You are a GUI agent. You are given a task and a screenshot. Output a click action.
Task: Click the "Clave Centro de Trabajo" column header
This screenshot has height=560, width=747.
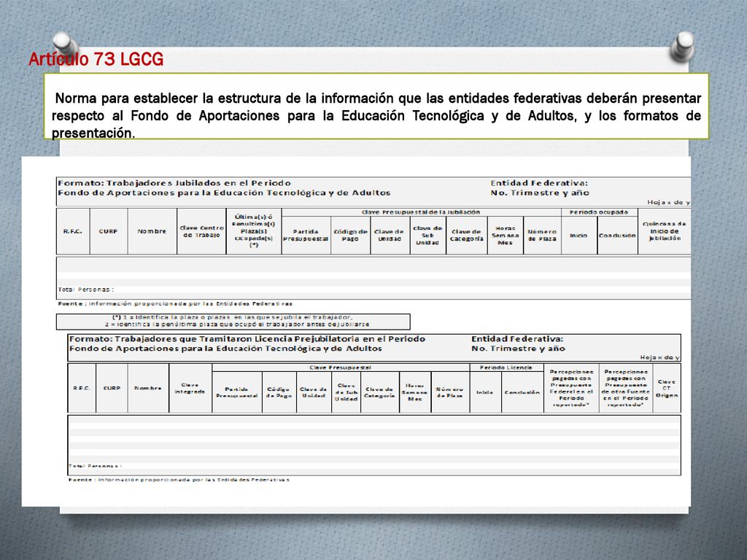(201, 231)
